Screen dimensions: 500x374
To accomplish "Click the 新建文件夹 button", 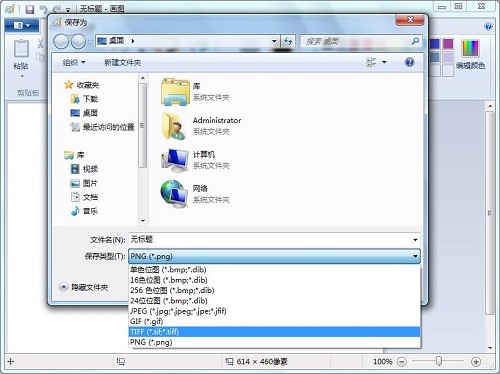I will [x=122, y=62].
